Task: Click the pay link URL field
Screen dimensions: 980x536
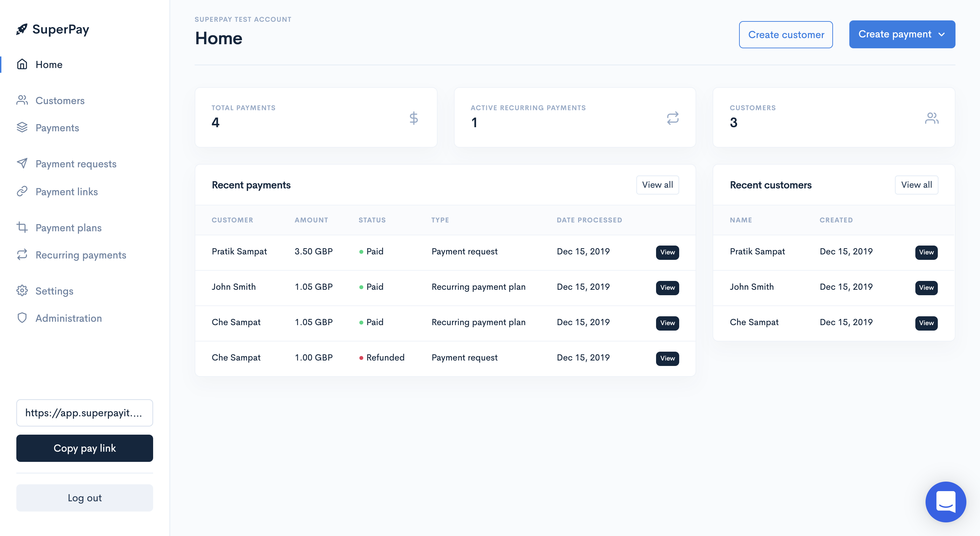Action: pos(84,413)
